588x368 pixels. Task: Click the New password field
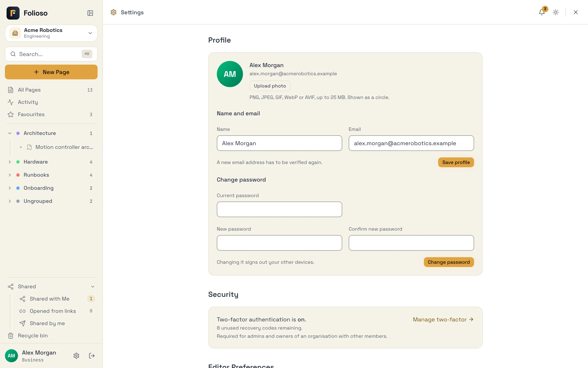pos(279,243)
